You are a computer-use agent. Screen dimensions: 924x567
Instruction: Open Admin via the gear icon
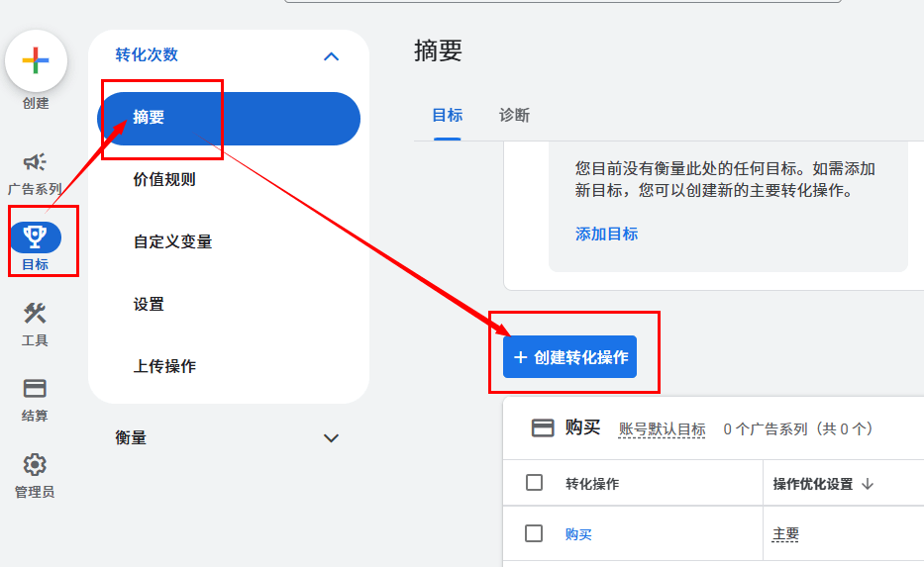click(x=35, y=465)
